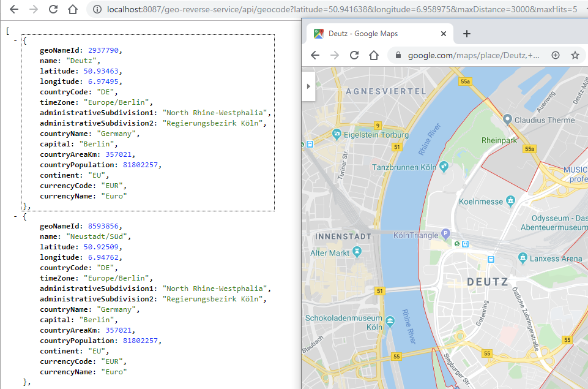This screenshot has height=389, width=588.
Task: Click geoNameId value 8593856
Action: click(x=103, y=226)
